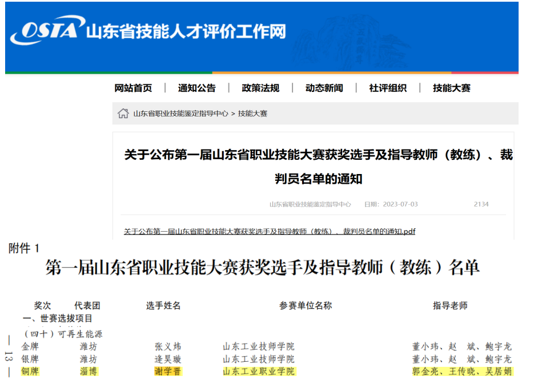
Task: Click the 指导老师 column header
Action: click(450, 306)
